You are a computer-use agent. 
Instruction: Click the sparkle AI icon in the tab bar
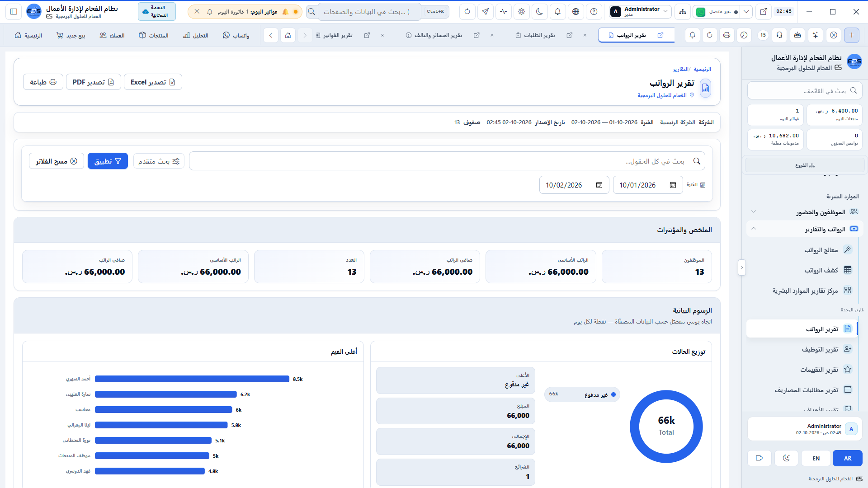point(815,35)
